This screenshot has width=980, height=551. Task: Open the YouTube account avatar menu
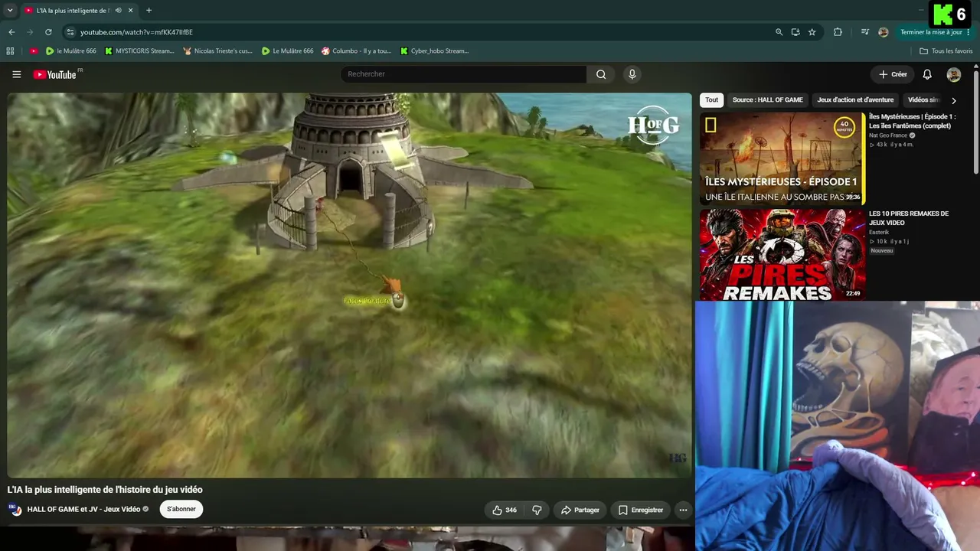click(x=953, y=74)
